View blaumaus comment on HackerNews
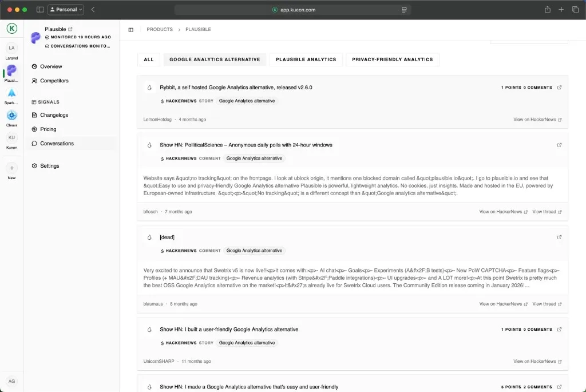The width and height of the screenshot is (586, 392). pyautogui.click(x=503, y=304)
